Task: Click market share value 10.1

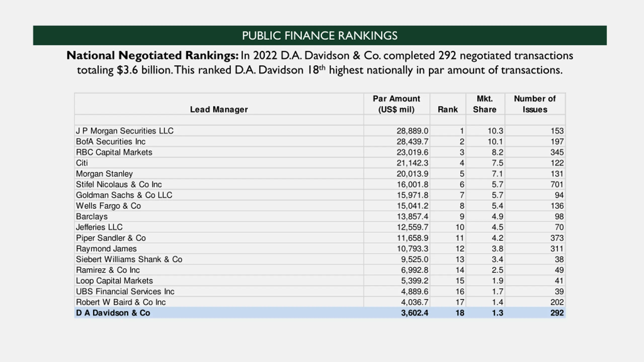Action: [x=495, y=142]
